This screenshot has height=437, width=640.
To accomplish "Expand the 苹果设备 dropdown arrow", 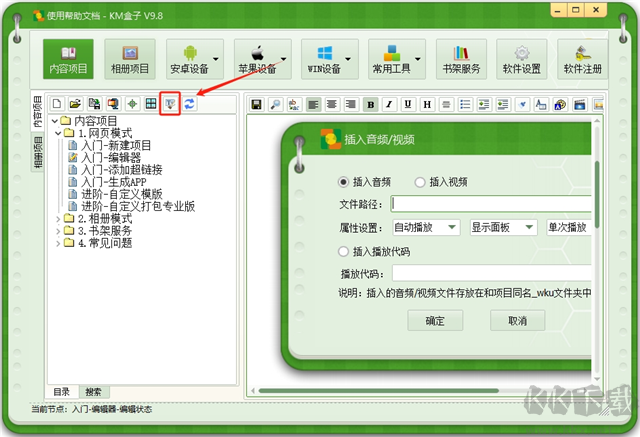I will coord(284,59).
